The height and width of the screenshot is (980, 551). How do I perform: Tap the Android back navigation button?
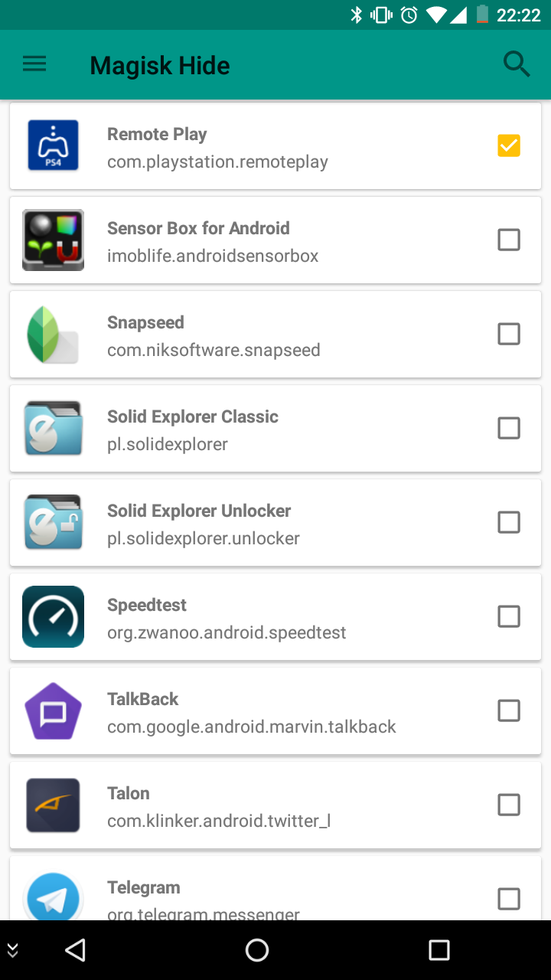pyautogui.click(x=75, y=950)
